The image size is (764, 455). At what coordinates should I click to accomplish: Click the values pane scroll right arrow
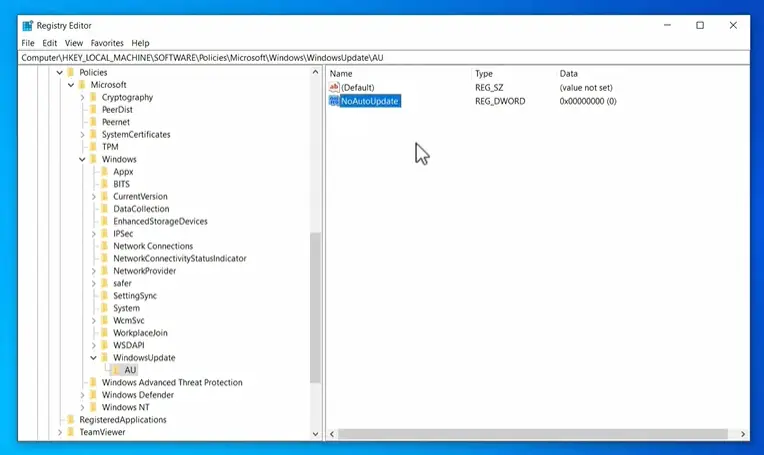(743, 434)
